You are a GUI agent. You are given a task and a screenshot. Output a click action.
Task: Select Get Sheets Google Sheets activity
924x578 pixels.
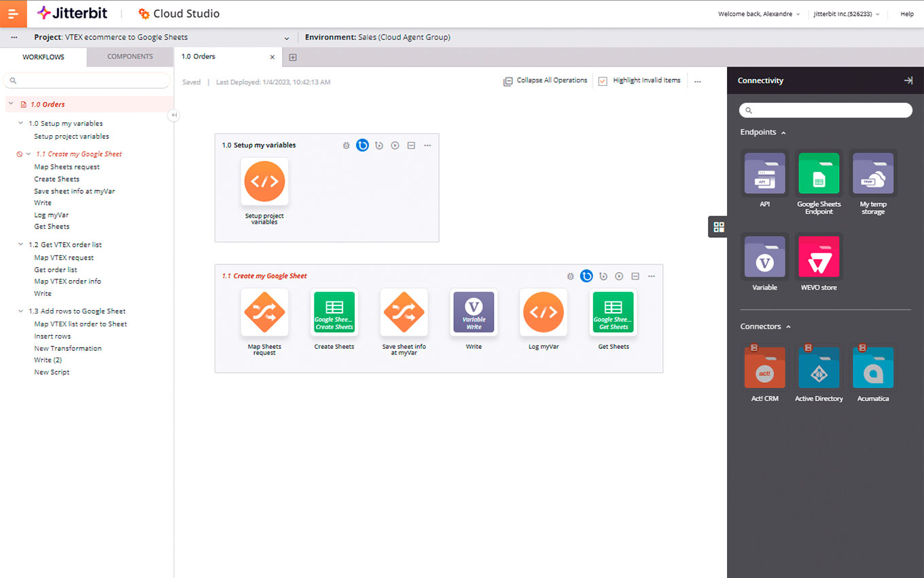(614, 312)
